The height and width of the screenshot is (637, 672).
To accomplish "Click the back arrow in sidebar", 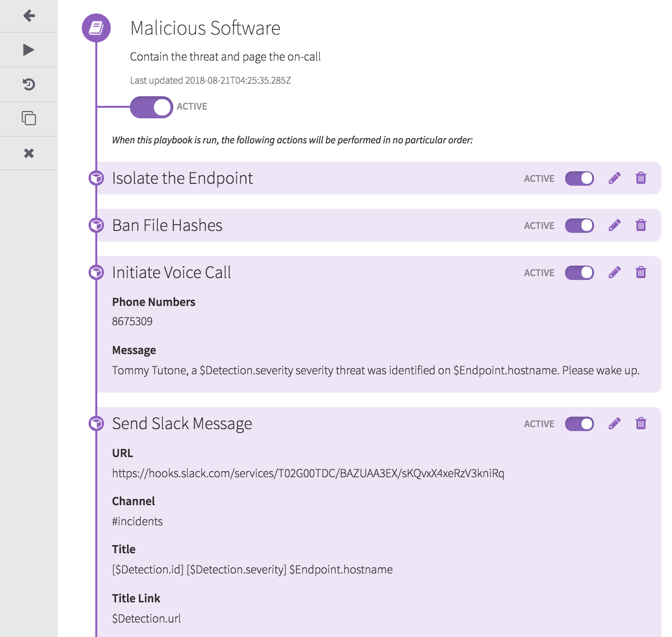I will (29, 16).
